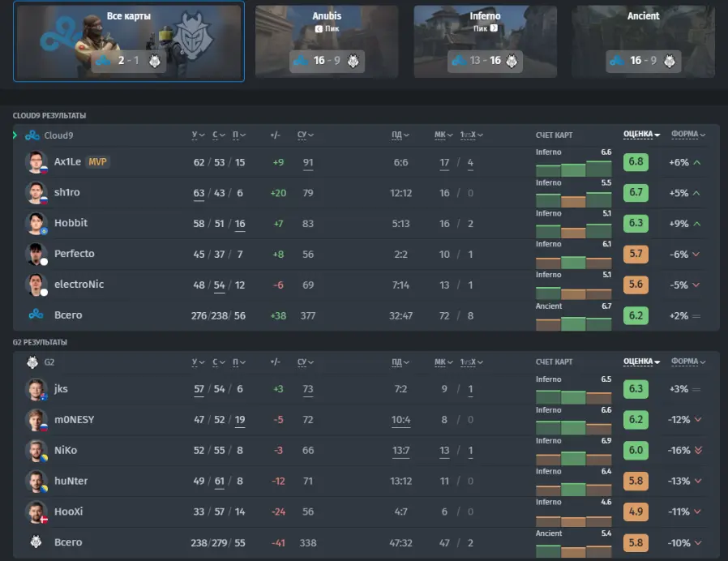The image size is (728, 561).
Task: Click G2 total 238/279/55 stats
Action: pos(218,542)
